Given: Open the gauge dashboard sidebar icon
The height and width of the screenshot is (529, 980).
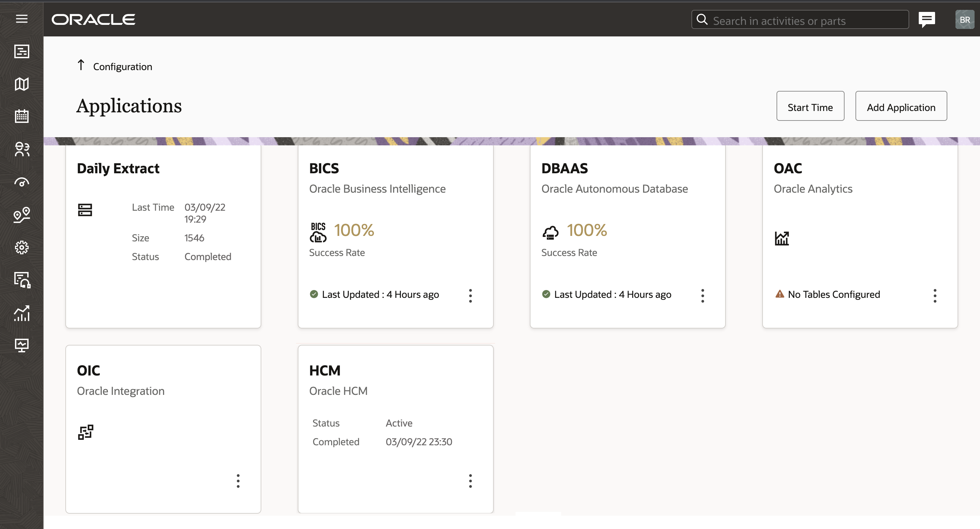Looking at the screenshot, I should pyautogui.click(x=22, y=182).
